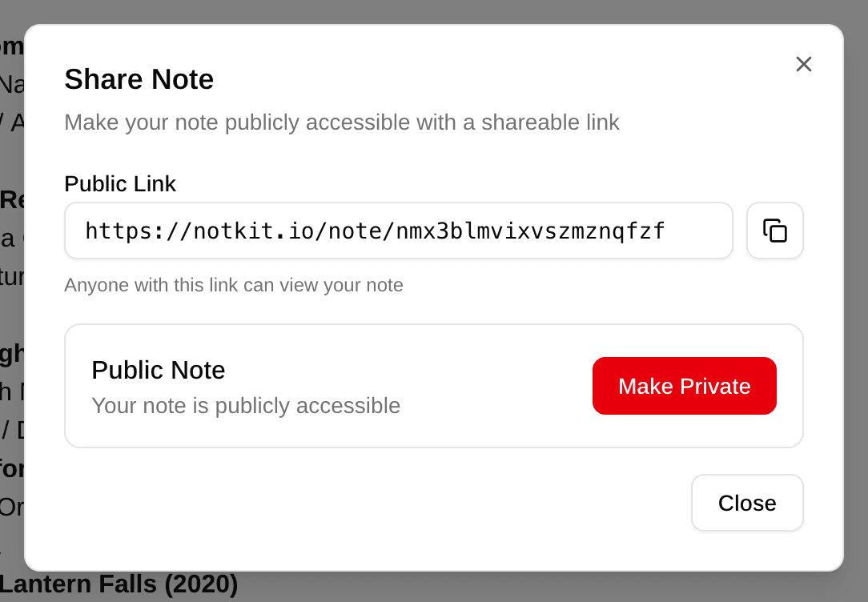Click the Public Link label
This screenshot has width=868, height=602.
point(120,184)
